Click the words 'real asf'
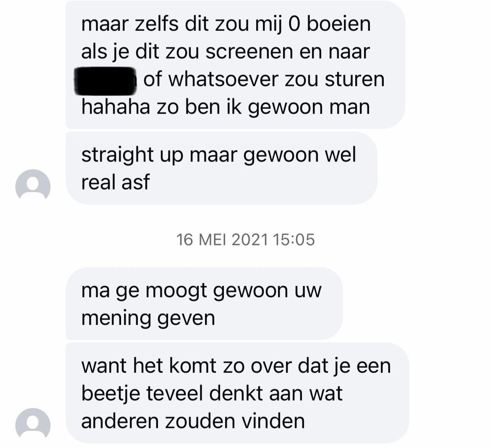491x448 pixels. point(115,182)
